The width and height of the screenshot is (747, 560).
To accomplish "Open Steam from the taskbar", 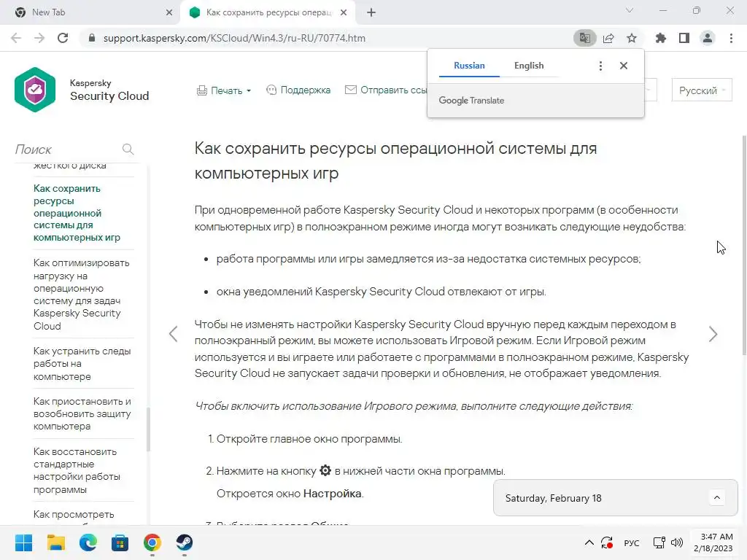I will tap(185, 542).
